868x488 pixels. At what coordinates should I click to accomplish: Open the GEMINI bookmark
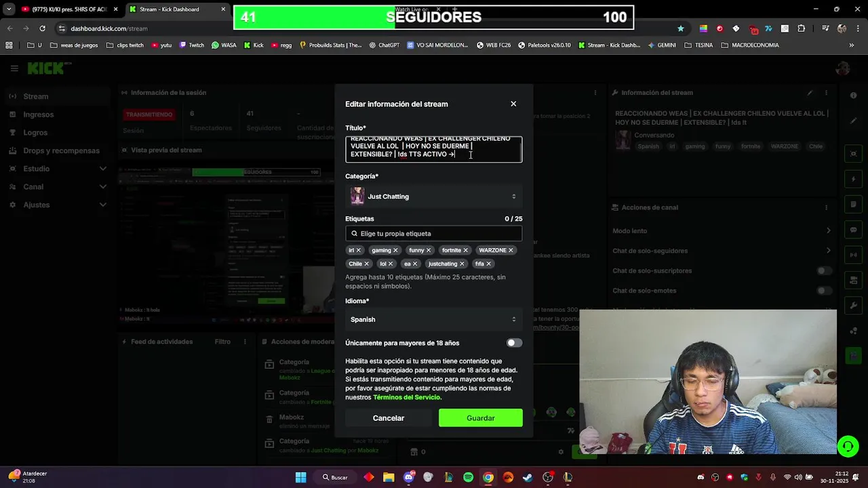coord(662,45)
